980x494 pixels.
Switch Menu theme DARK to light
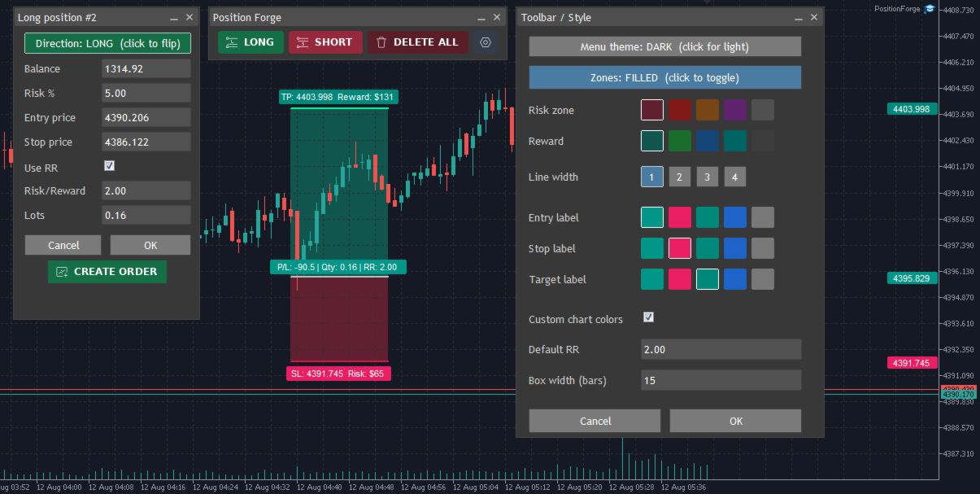664,46
